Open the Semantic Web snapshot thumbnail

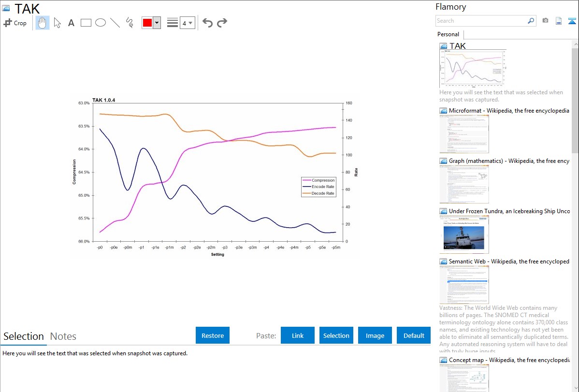[464, 285]
